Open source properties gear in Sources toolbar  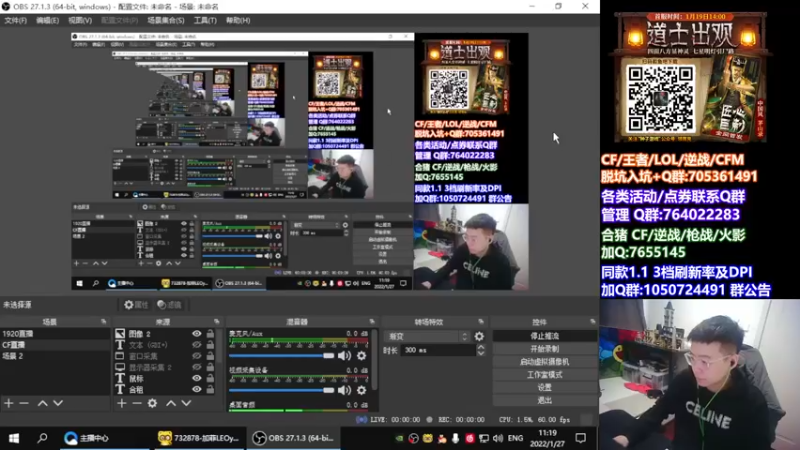pos(153,403)
